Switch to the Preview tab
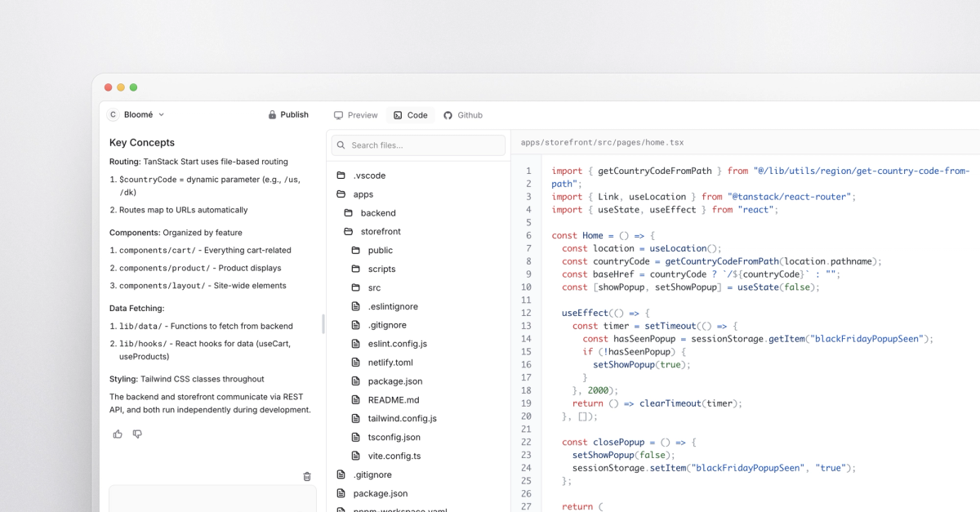The height and width of the screenshot is (512, 980). tap(355, 115)
